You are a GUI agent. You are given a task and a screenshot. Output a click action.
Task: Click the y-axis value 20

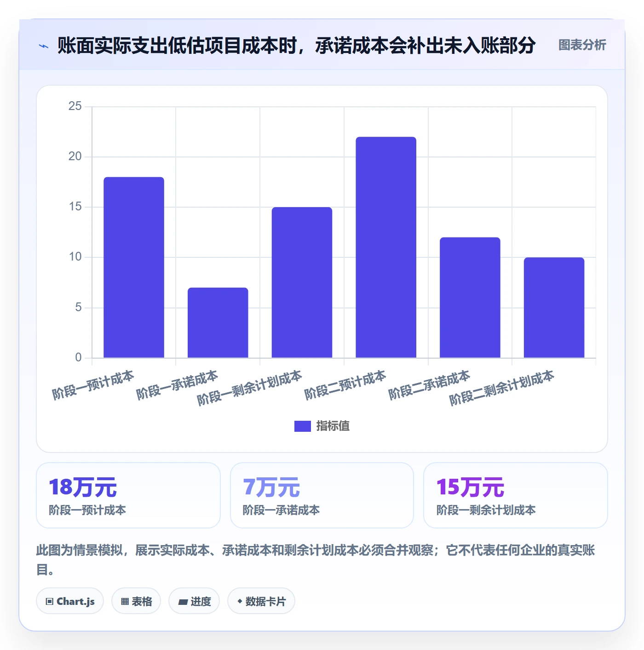click(75, 157)
